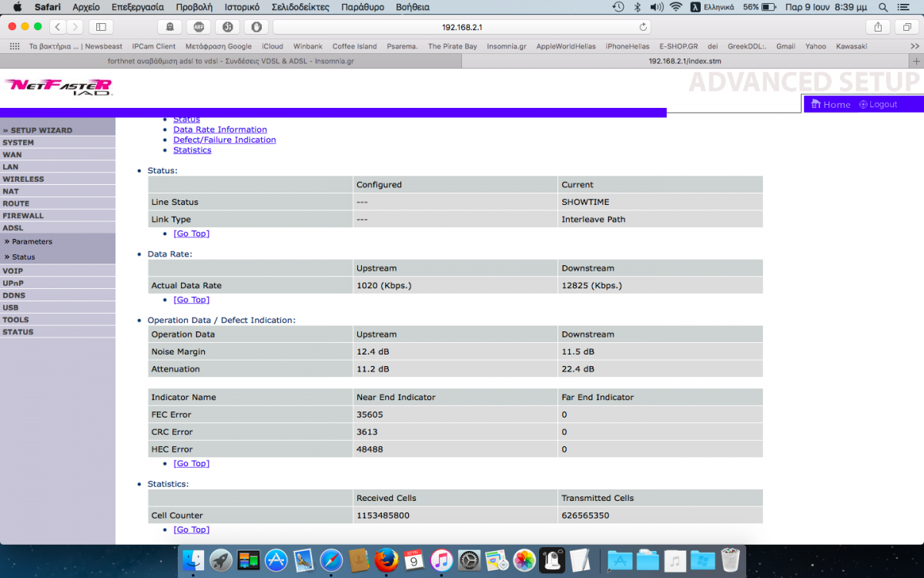Click the Adblock Plus extension icon
Viewport: 924px width, 578px height.
click(199, 27)
